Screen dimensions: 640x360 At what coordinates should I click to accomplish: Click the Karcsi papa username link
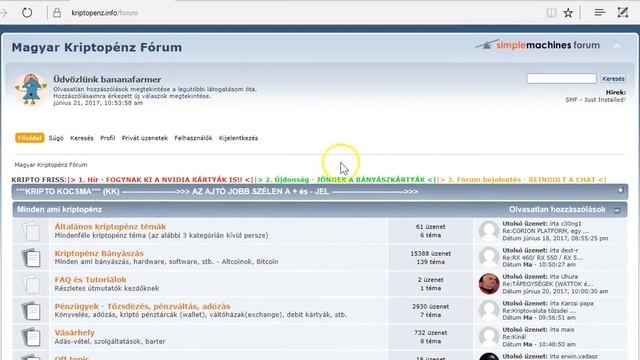577,303
